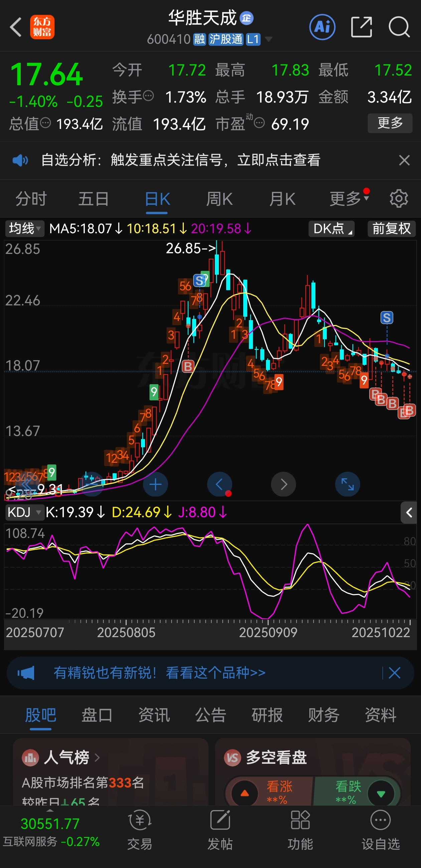Tap the share export icon
Viewport: 421px width, 868px height.
361,27
